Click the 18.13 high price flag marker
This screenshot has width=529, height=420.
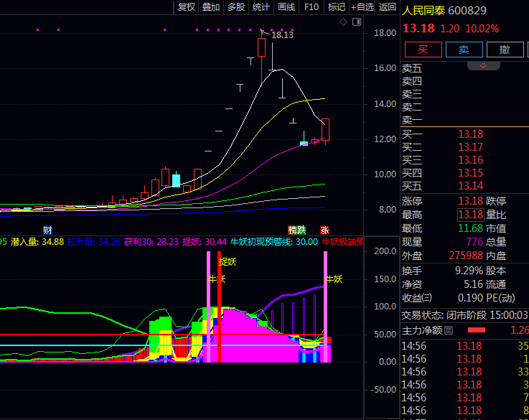click(x=281, y=34)
